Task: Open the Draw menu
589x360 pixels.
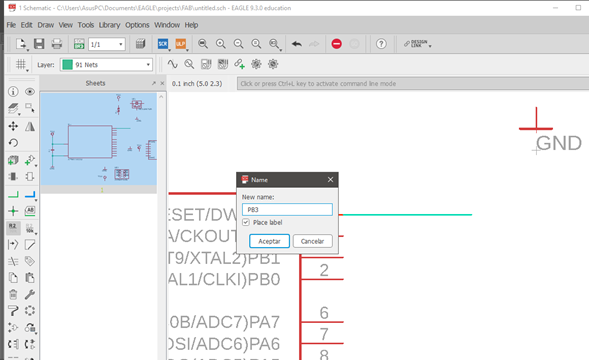Action: pos(45,25)
